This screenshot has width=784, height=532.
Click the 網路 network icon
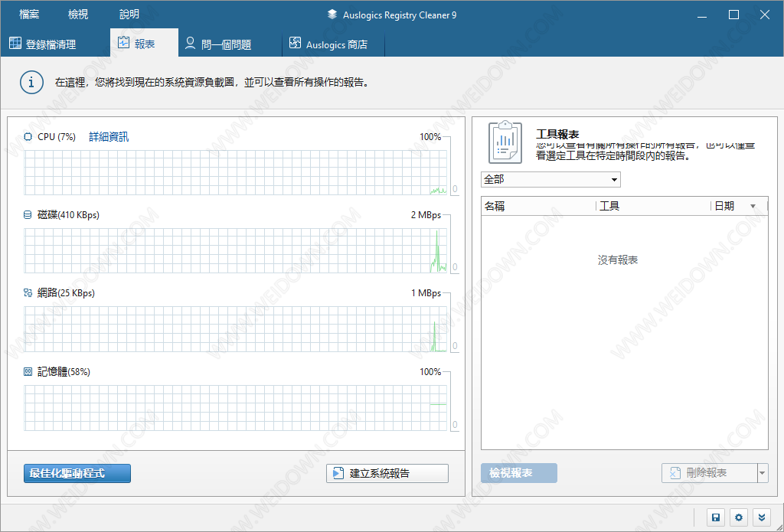[28, 293]
